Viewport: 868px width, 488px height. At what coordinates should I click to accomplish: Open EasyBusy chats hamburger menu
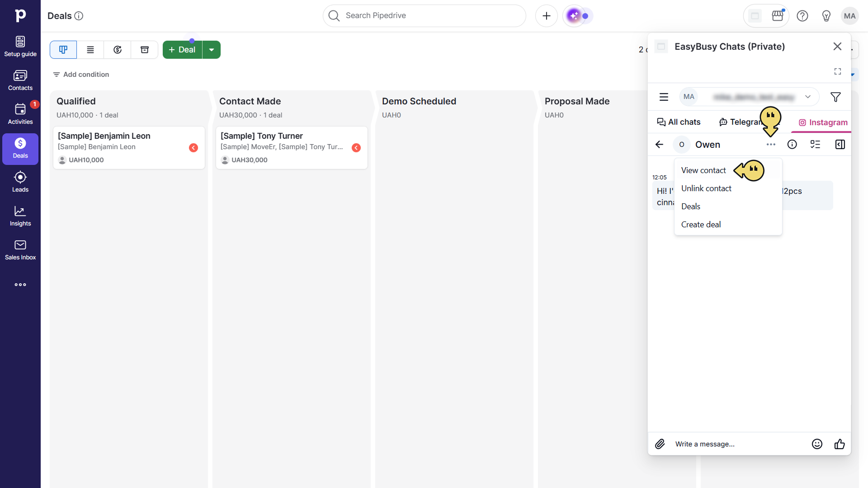click(664, 97)
